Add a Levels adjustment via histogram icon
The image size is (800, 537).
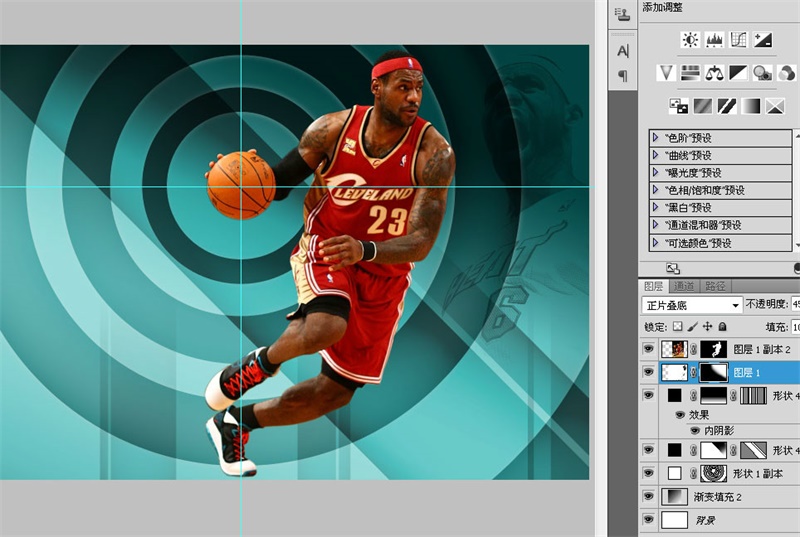click(714, 40)
